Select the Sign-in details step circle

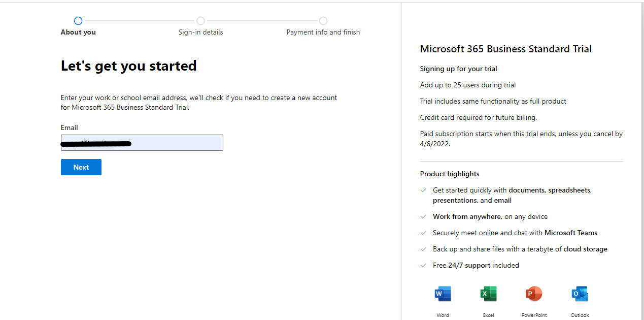[200, 21]
